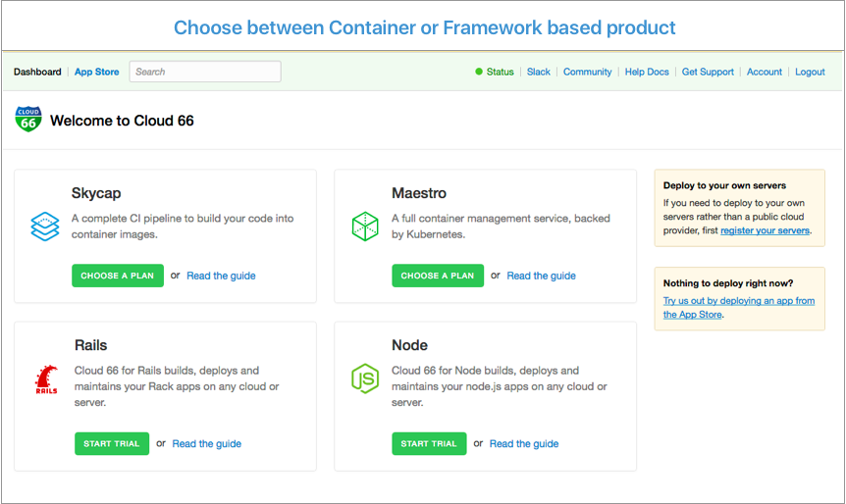Click the Node card title
This screenshot has height=504, width=846.
click(409, 345)
